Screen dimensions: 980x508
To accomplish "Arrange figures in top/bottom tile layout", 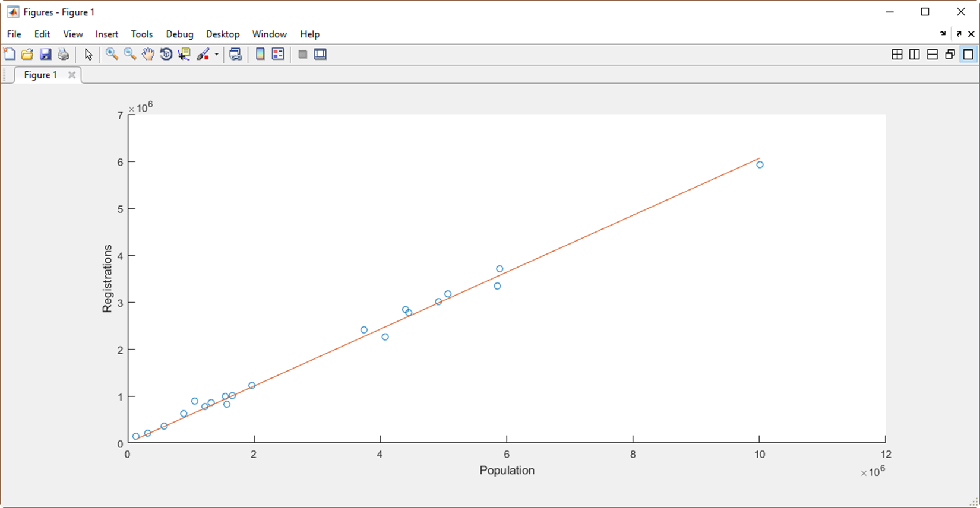I will (x=932, y=55).
